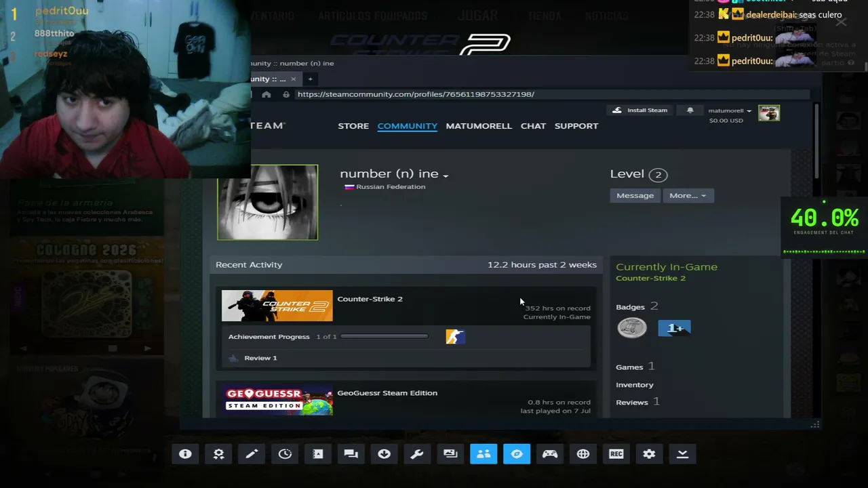This screenshot has width=868, height=488.
Task: Click the matumorell account avatar in header
Action: 769,113
